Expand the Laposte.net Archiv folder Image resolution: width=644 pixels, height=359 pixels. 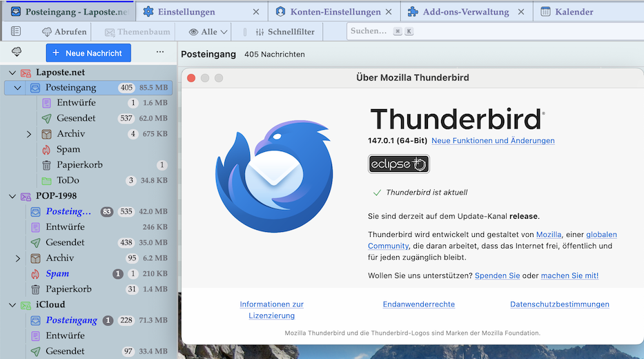[x=29, y=135]
